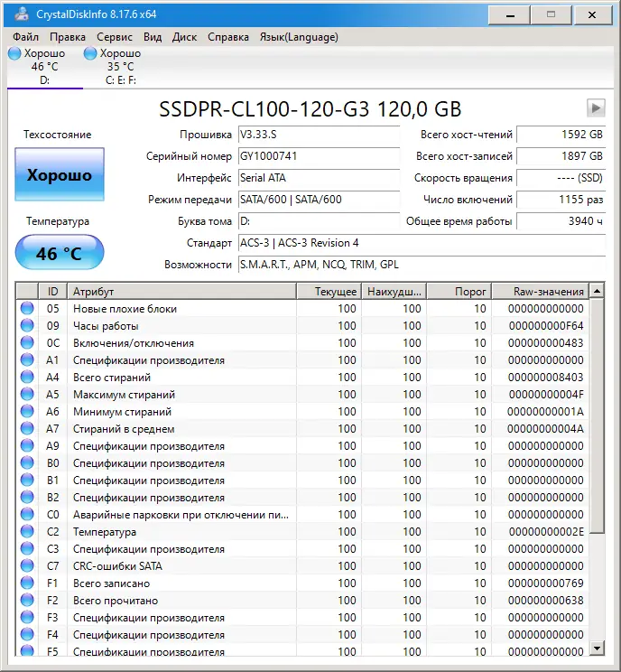Viewport: 621px width, 672px height.
Task: Click the 46 °C temperature button
Action: click(x=60, y=253)
